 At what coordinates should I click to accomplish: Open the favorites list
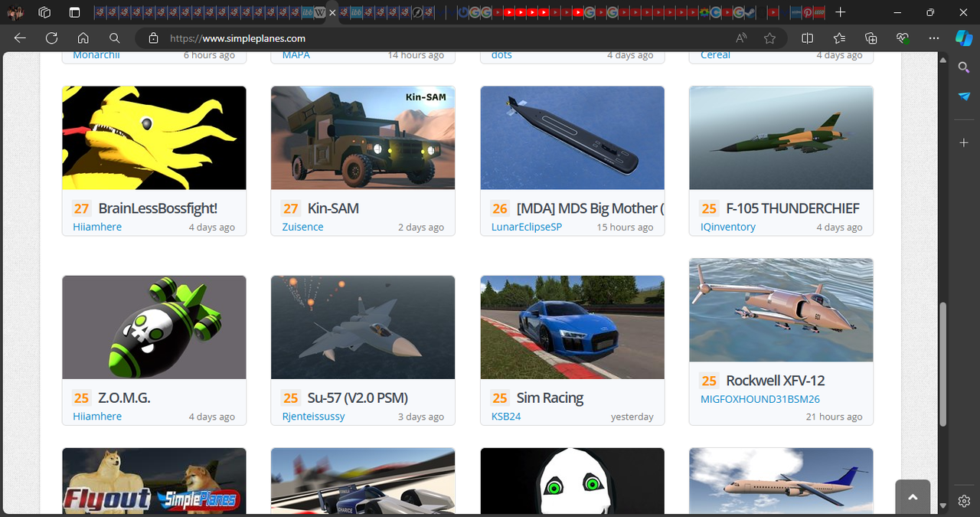839,38
